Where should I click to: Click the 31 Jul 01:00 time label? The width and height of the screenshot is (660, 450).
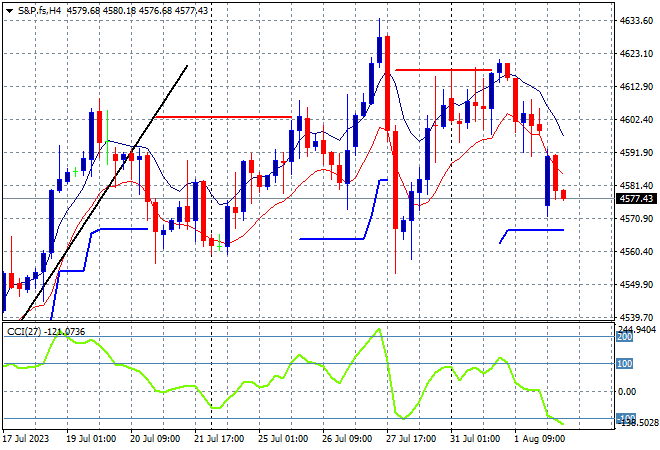(x=475, y=439)
